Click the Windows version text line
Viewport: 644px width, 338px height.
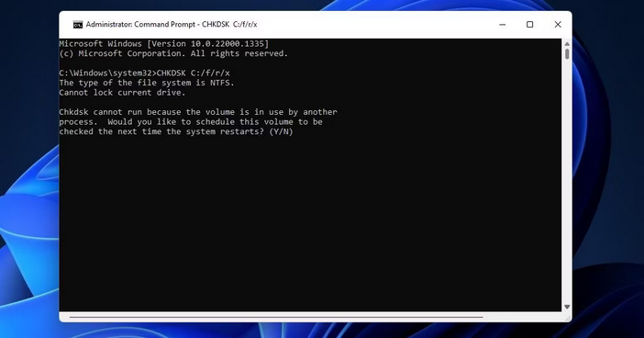click(164, 43)
